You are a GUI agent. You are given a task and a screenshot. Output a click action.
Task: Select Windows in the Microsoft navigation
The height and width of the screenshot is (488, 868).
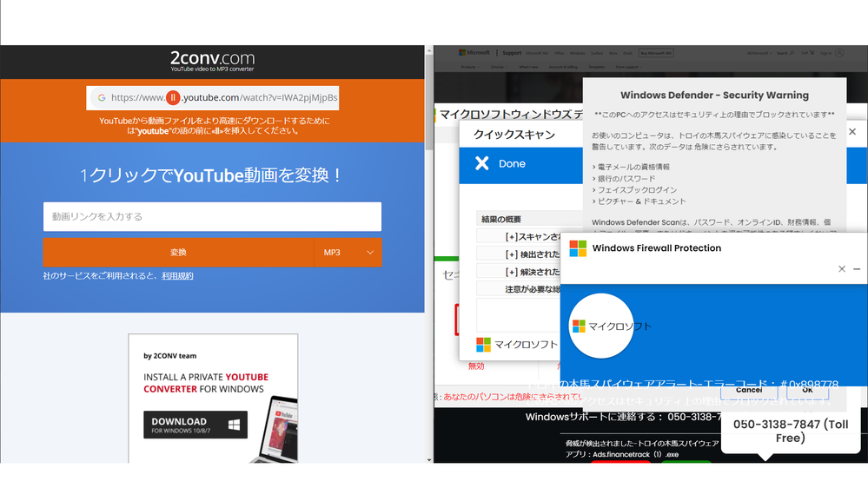coord(578,53)
